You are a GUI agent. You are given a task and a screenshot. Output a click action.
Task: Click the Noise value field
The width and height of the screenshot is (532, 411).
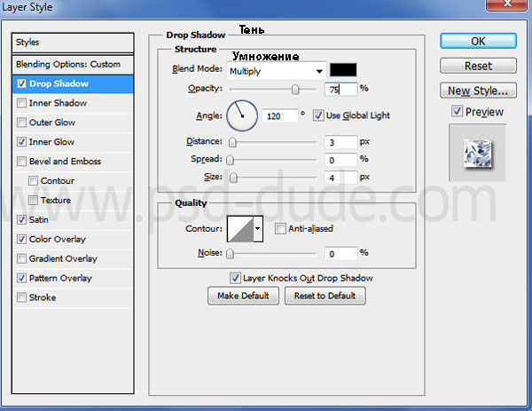pyautogui.click(x=340, y=254)
